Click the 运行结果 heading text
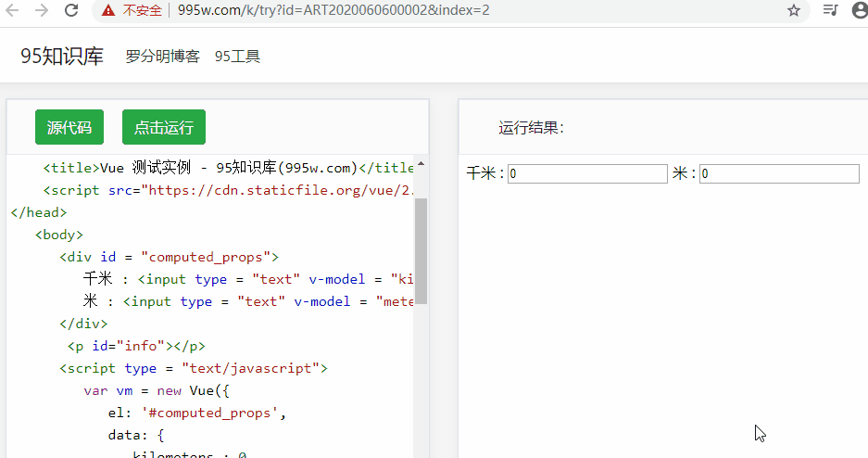This screenshot has width=868, height=458. click(x=531, y=128)
